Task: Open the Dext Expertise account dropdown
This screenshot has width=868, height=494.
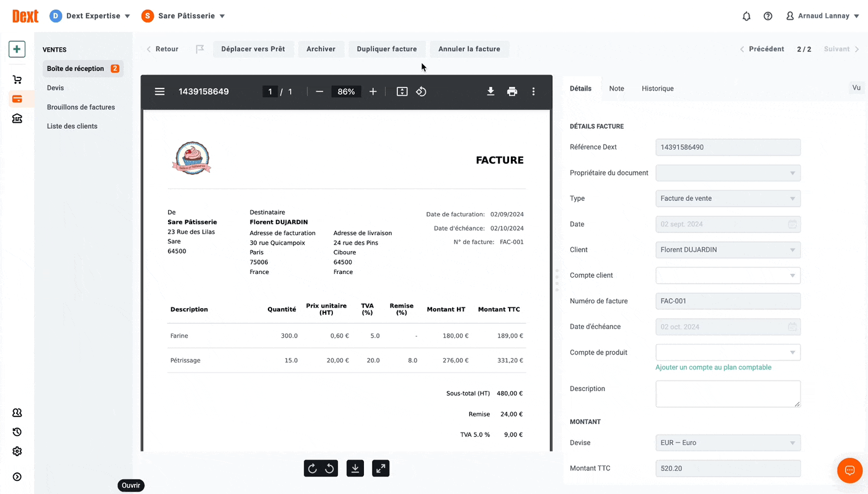Action: 90,16
